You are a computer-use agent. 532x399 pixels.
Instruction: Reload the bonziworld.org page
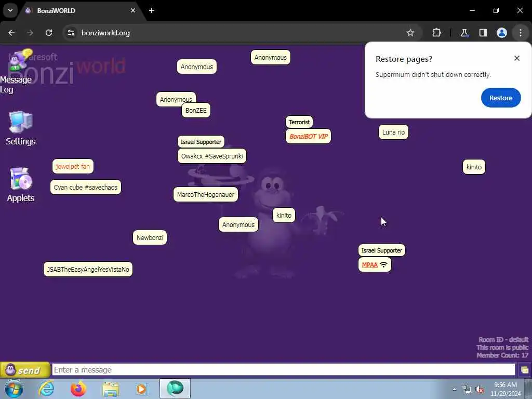[49, 33]
